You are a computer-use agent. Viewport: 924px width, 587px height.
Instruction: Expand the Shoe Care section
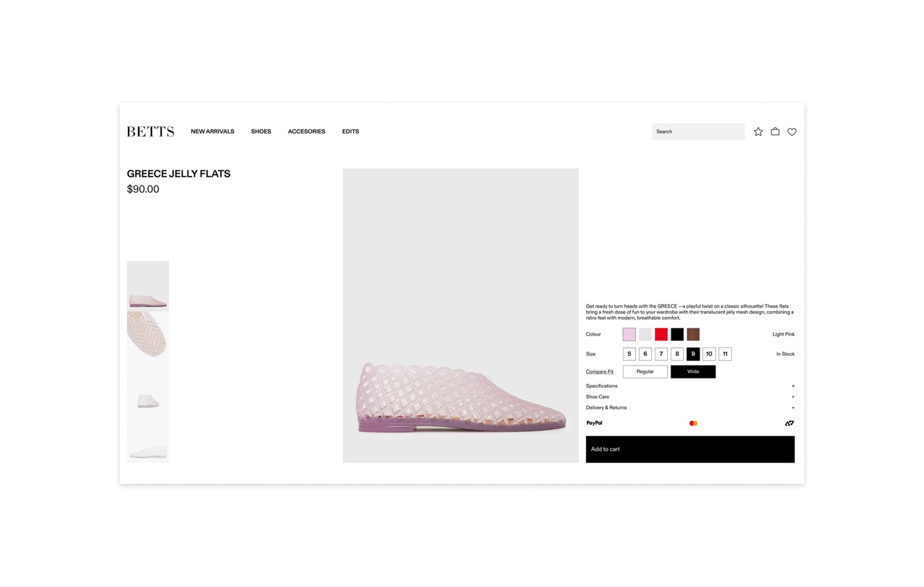[690, 396]
